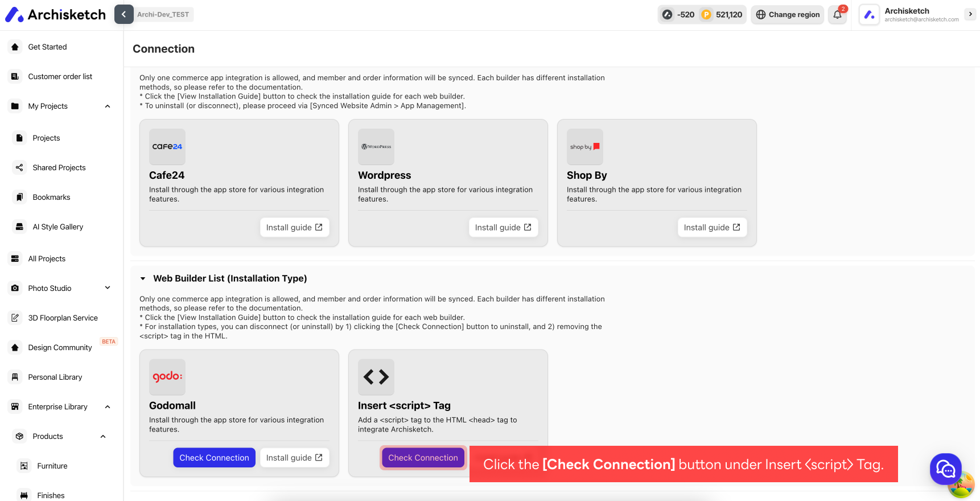
Task: Expand the Photo Studio submenu
Action: 108,288
